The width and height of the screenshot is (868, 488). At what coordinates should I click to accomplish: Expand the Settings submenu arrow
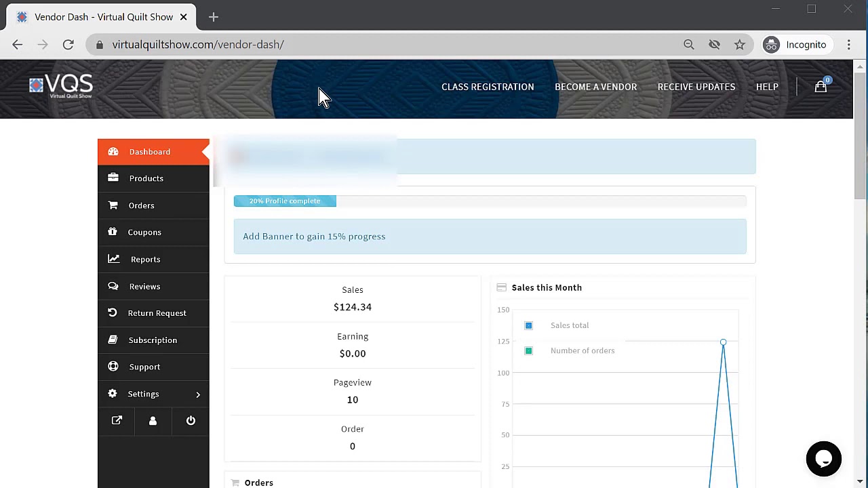tap(198, 394)
